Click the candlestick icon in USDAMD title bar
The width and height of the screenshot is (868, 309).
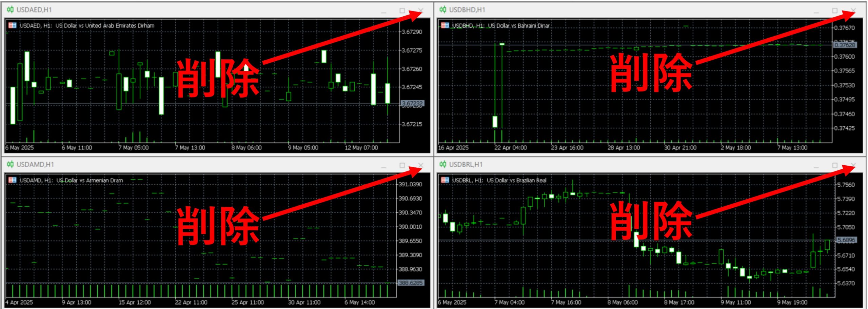(10, 164)
